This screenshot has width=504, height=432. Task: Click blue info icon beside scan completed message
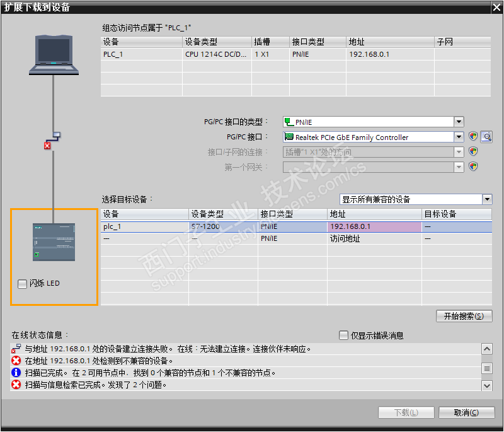[x=16, y=373]
